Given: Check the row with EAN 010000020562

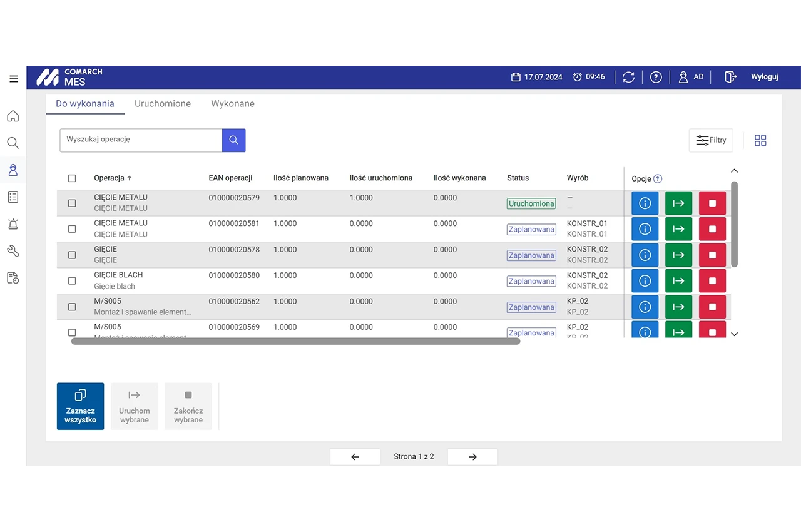Looking at the screenshot, I should 72,307.
